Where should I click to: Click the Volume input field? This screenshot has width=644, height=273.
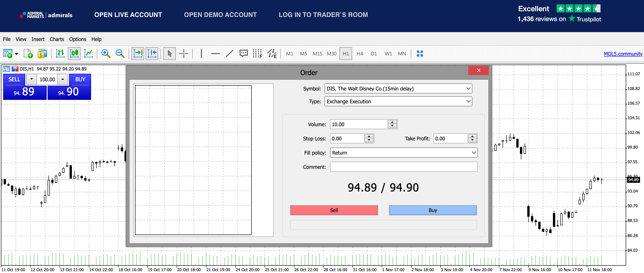point(359,124)
